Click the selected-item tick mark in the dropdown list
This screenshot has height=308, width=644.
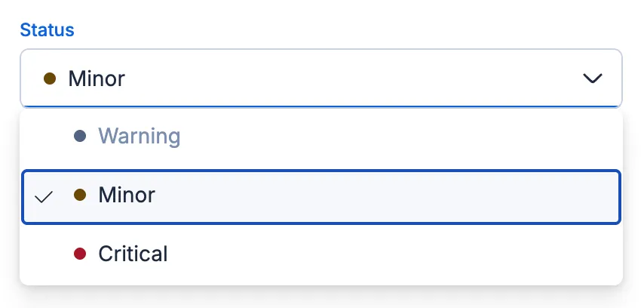coord(44,197)
